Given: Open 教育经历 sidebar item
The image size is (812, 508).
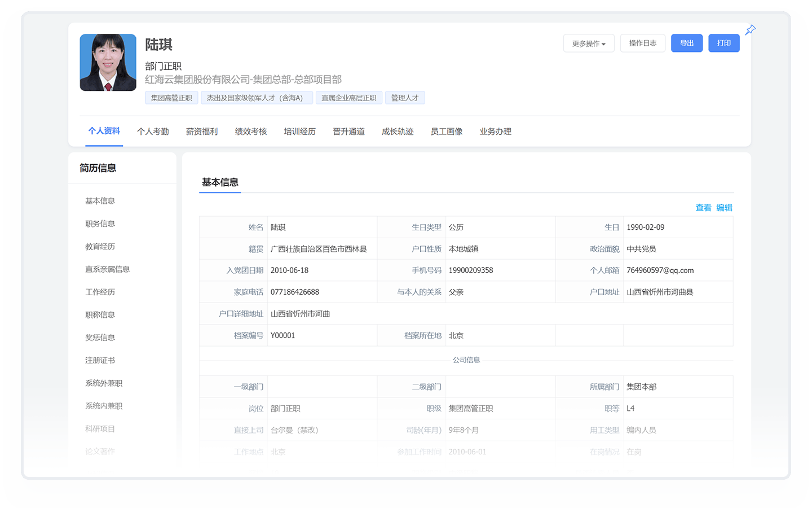Looking at the screenshot, I should tap(100, 247).
